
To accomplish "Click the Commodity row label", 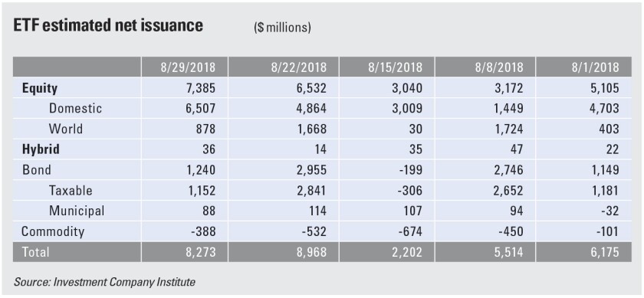I will [53, 231].
